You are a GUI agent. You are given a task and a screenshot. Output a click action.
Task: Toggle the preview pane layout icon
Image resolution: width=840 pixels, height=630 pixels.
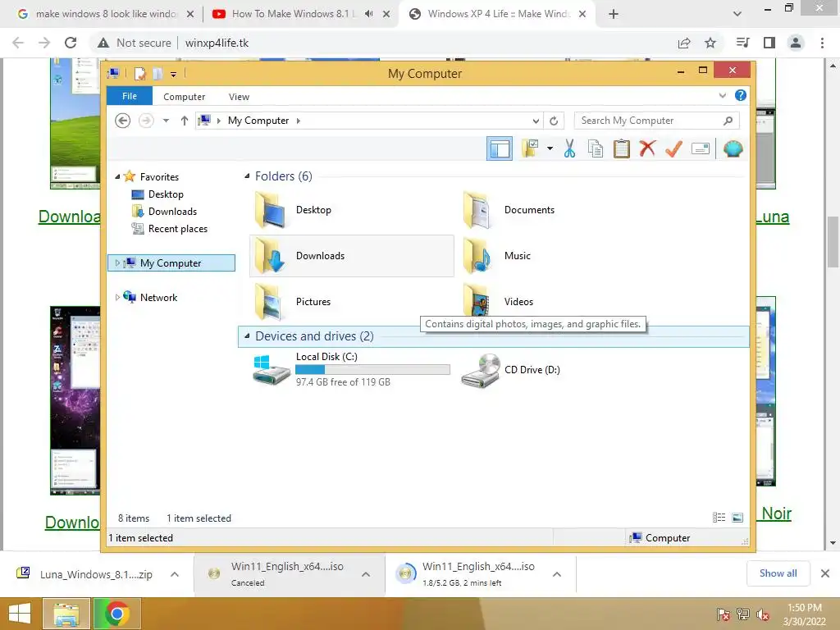coord(500,148)
